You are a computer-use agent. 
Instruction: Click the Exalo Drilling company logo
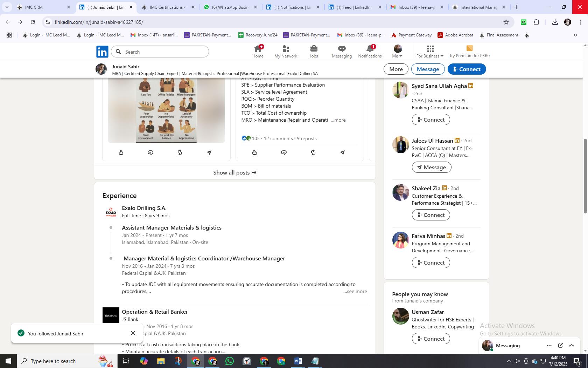coord(111,212)
